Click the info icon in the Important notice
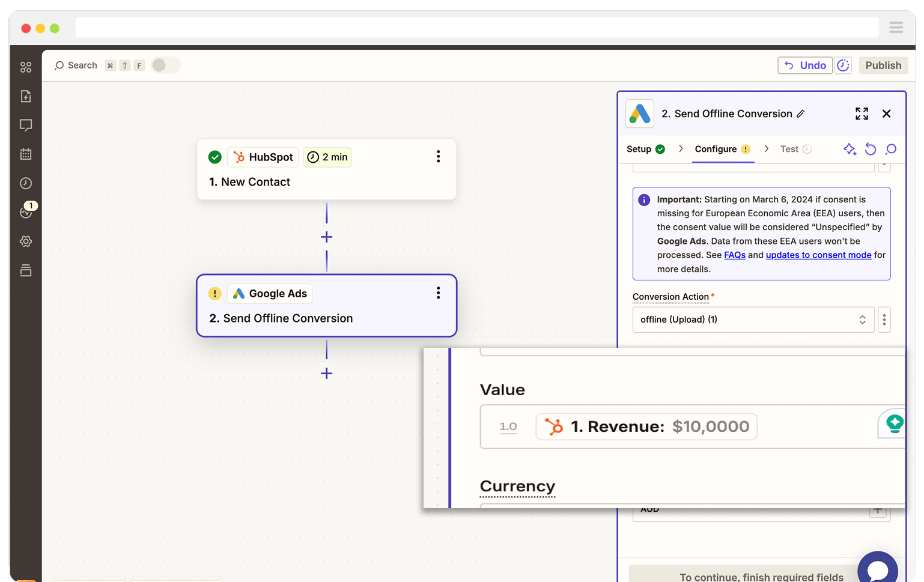Image resolution: width=924 pixels, height=582 pixels. coord(644,200)
